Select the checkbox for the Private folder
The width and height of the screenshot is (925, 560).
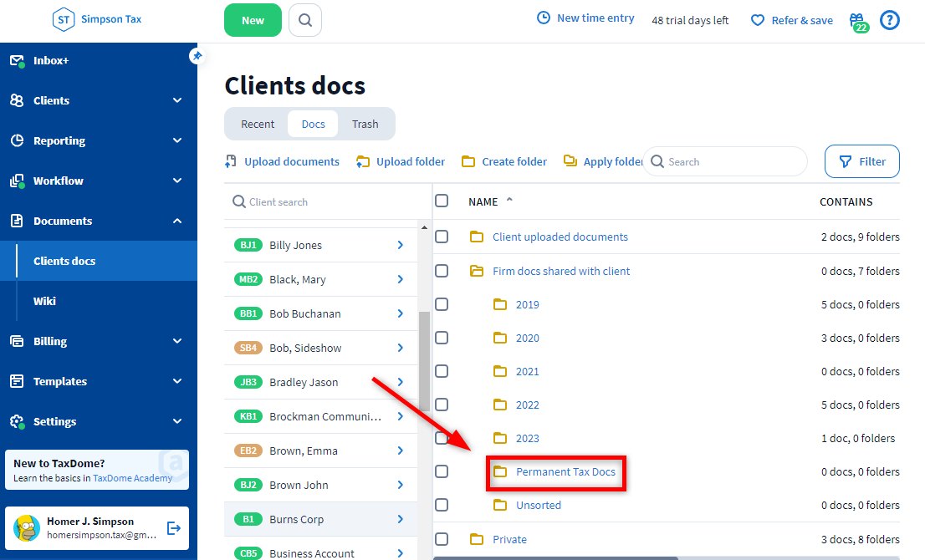click(442, 539)
